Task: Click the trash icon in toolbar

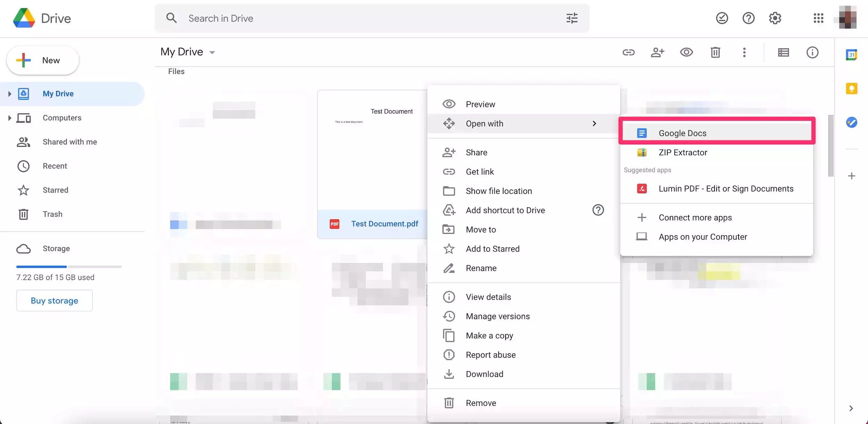Action: click(x=715, y=52)
